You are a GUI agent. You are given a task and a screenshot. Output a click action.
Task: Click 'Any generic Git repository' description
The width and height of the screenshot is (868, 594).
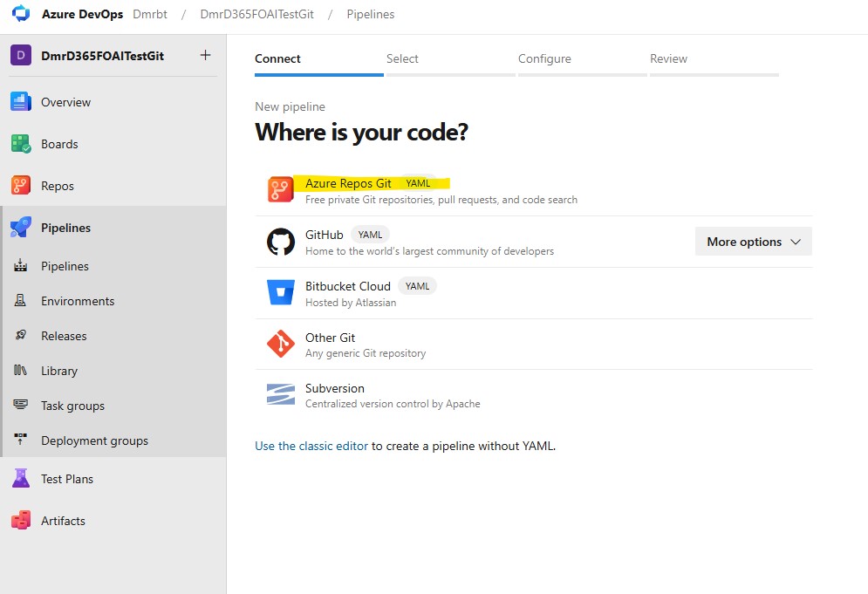tap(366, 353)
